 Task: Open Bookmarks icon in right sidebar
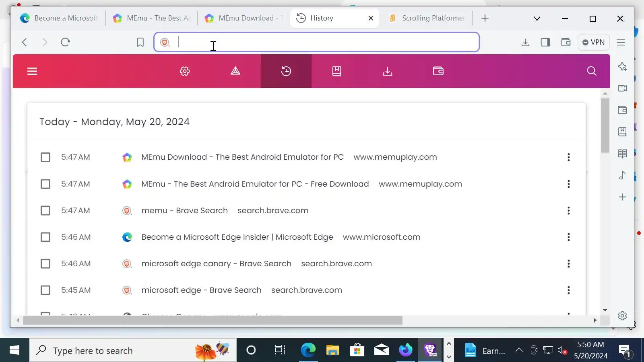(x=623, y=132)
